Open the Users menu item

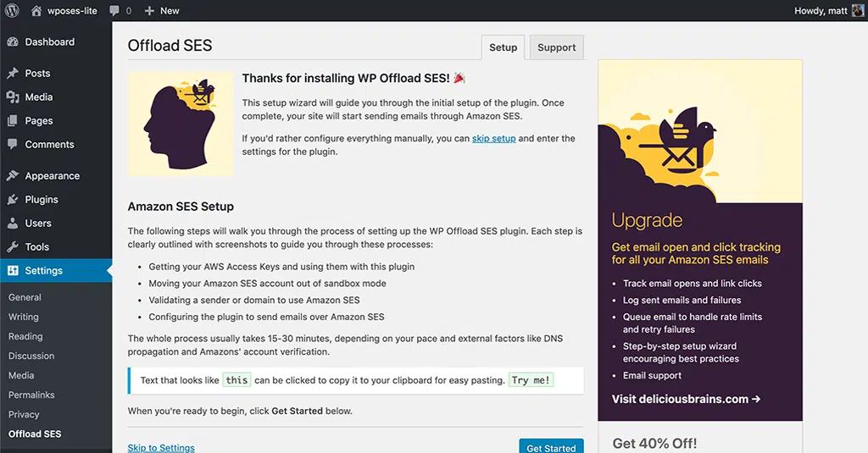[x=38, y=224]
